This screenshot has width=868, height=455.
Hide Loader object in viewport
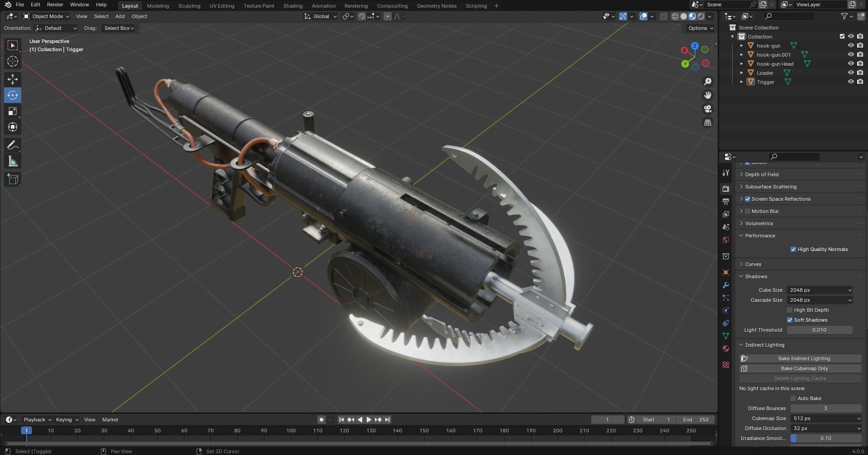coord(851,73)
